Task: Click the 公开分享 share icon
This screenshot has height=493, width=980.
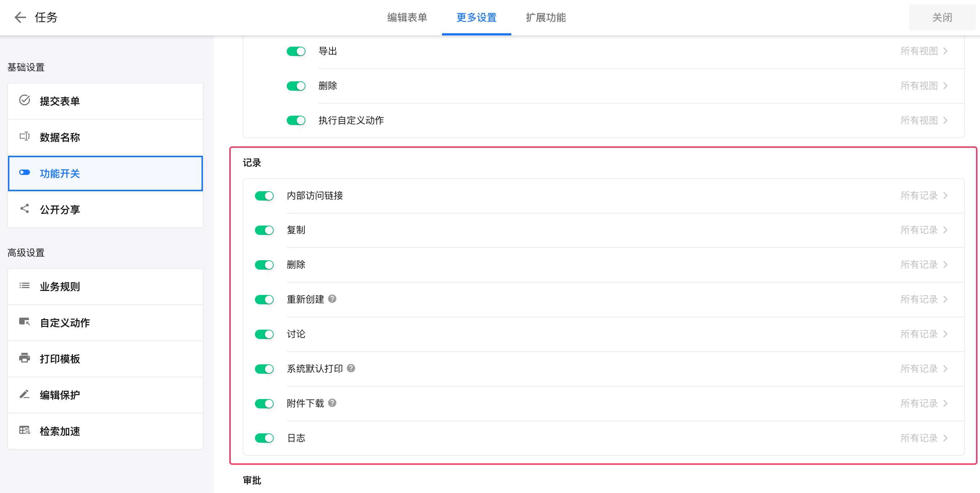Action: (24, 209)
